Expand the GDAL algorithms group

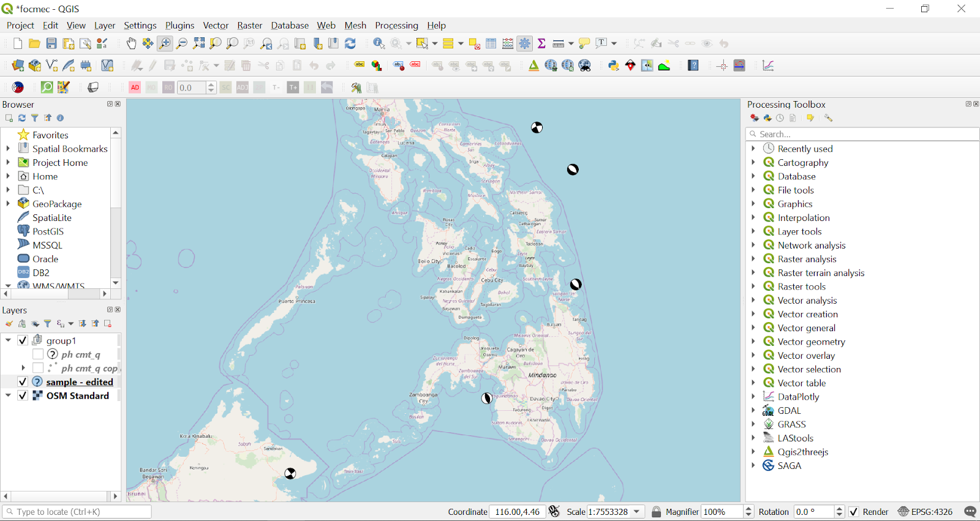[x=753, y=411]
